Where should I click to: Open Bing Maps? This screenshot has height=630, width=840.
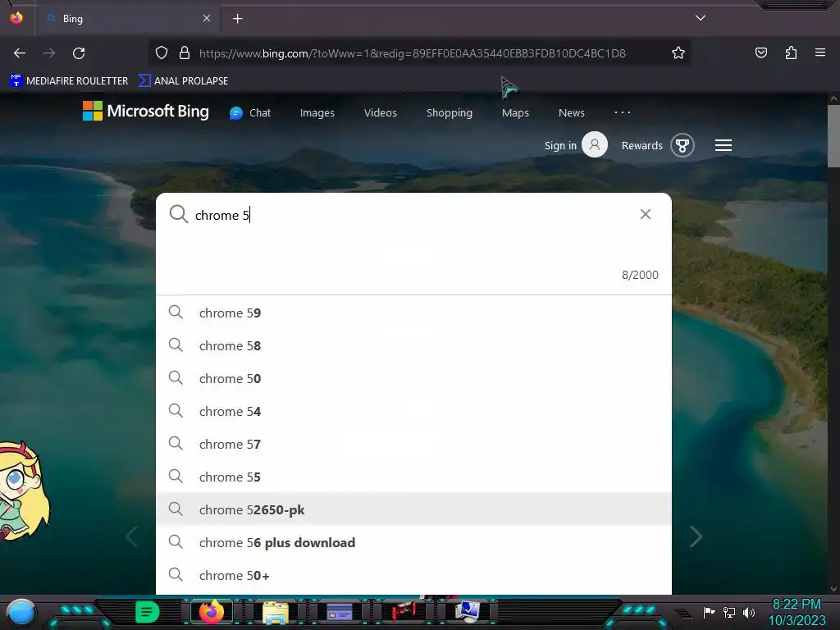coord(515,113)
